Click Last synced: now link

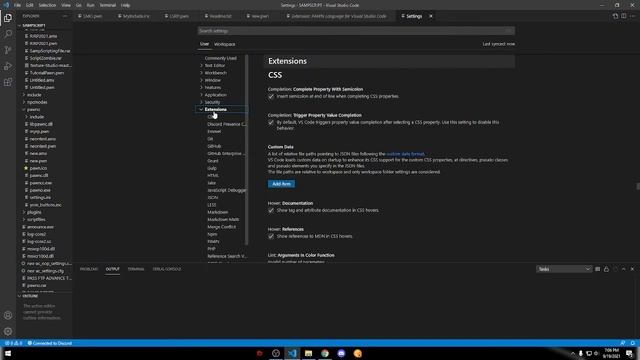pos(498,44)
